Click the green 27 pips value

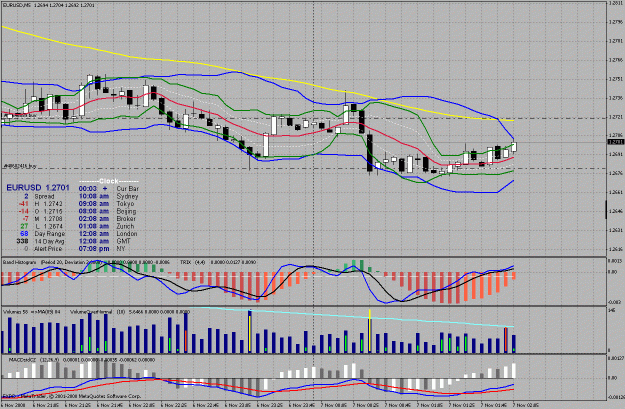coord(24,226)
